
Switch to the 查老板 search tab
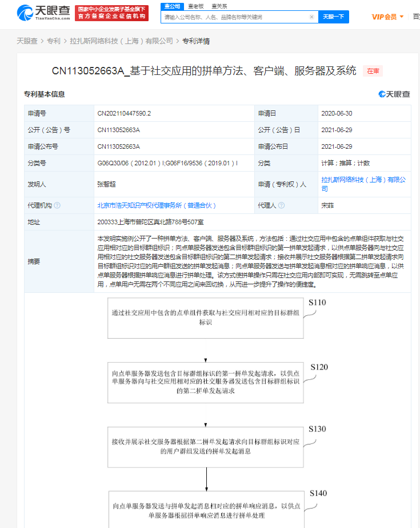tap(195, 6)
